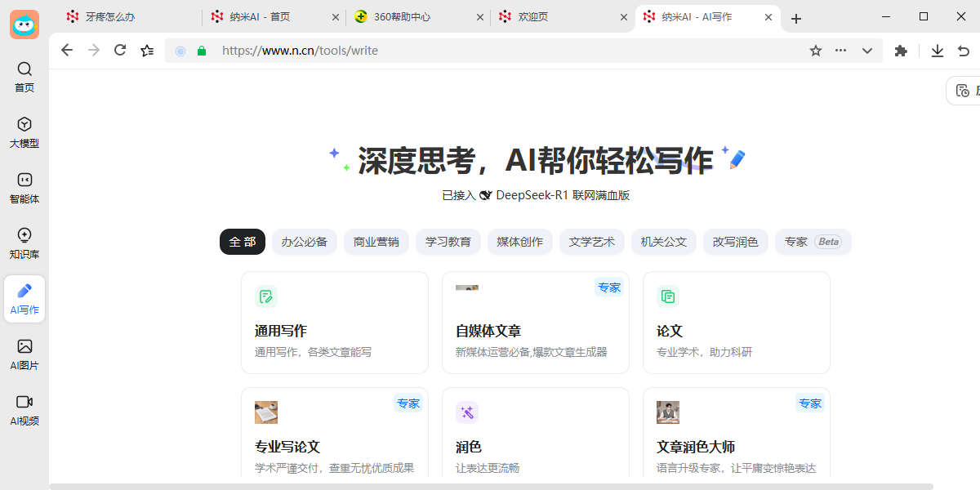Click the DeepSeek-R1 联网满血版 text
The image size is (980, 490).
click(563, 195)
